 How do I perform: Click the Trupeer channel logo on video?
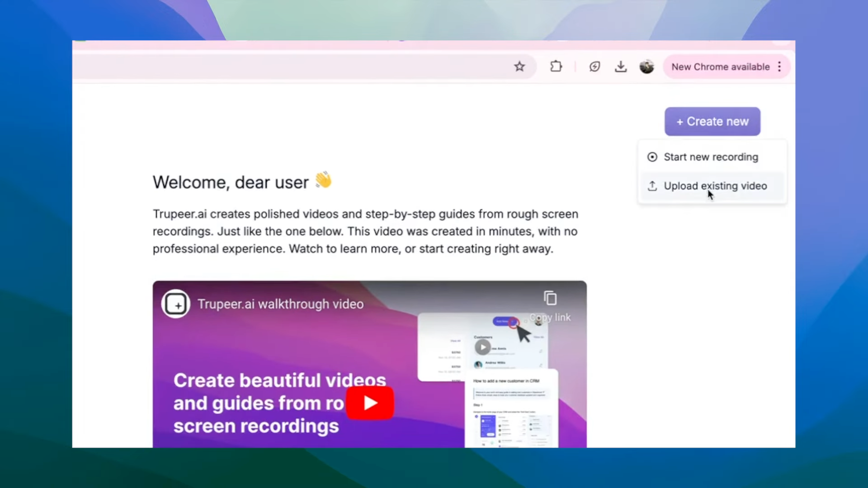pos(175,304)
